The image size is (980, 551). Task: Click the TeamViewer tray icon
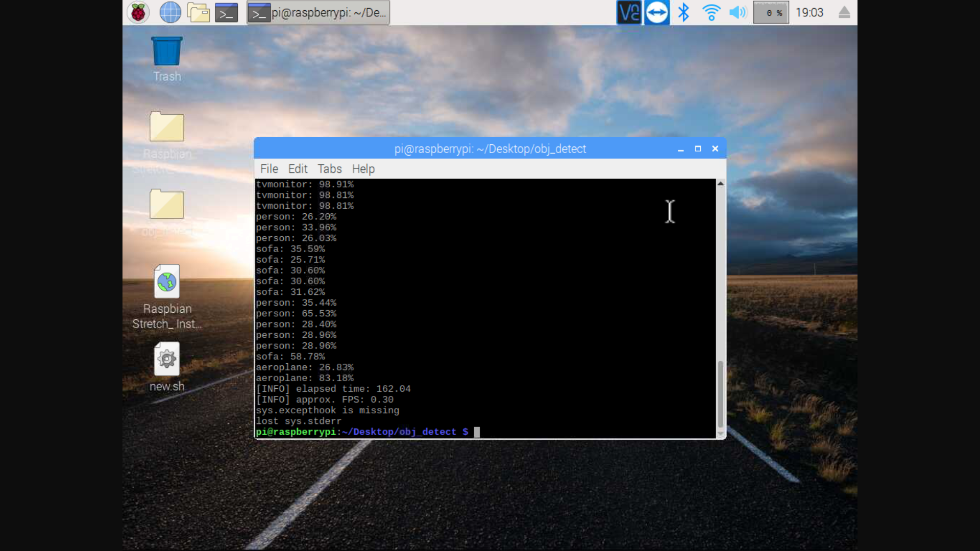click(x=657, y=12)
